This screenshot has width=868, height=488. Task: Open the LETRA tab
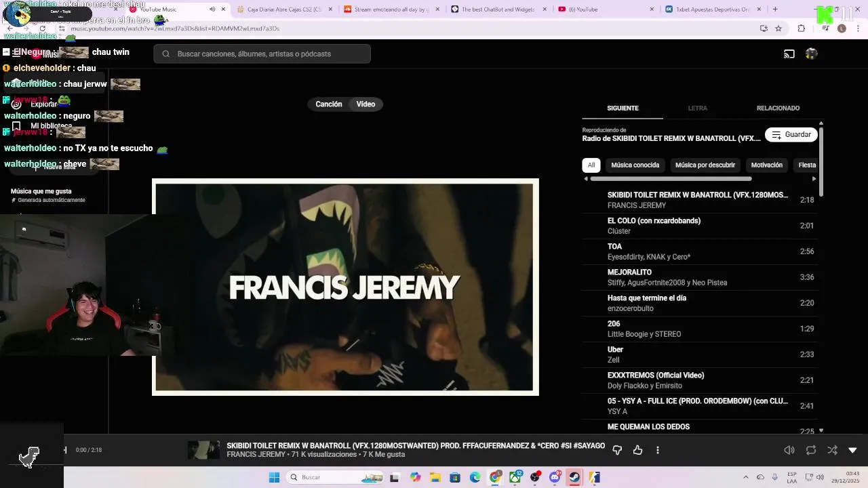click(x=697, y=108)
